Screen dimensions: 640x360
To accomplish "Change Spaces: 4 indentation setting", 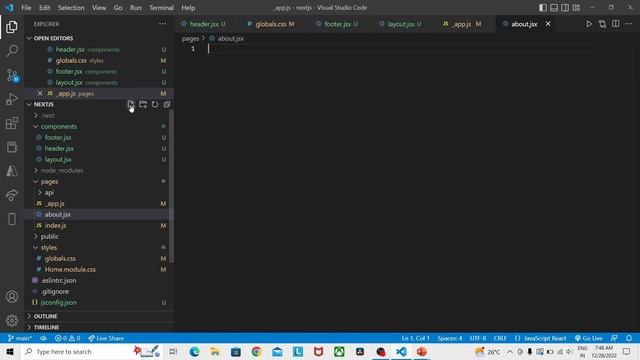I will pyautogui.click(x=450, y=338).
